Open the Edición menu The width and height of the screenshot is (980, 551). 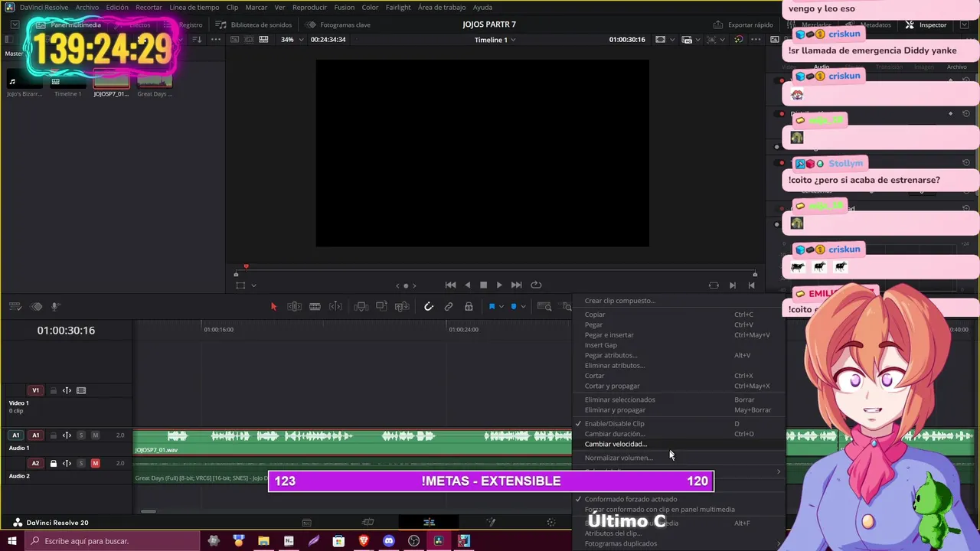(x=117, y=7)
